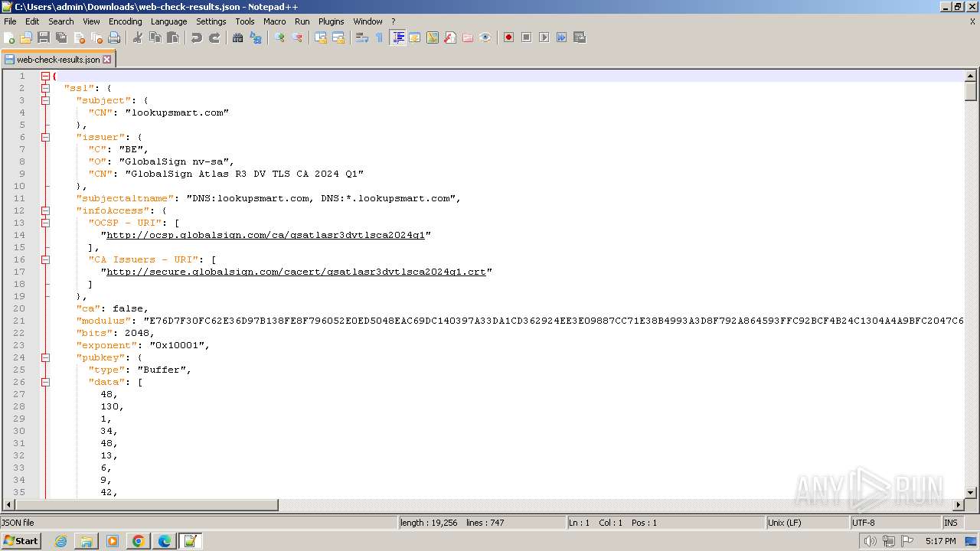Follow the secure.globalsign.com cacert link
The height and width of the screenshot is (551, 980).
(x=296, y=272)
